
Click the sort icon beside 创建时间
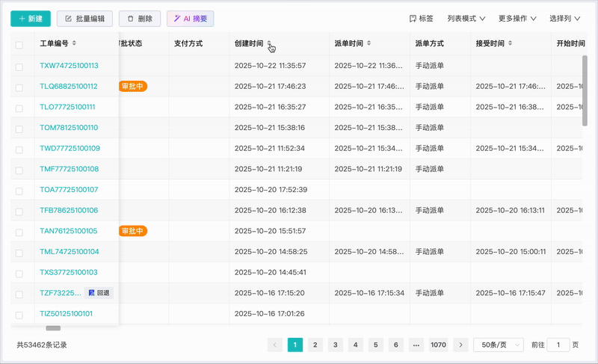(x=270, y=43)
